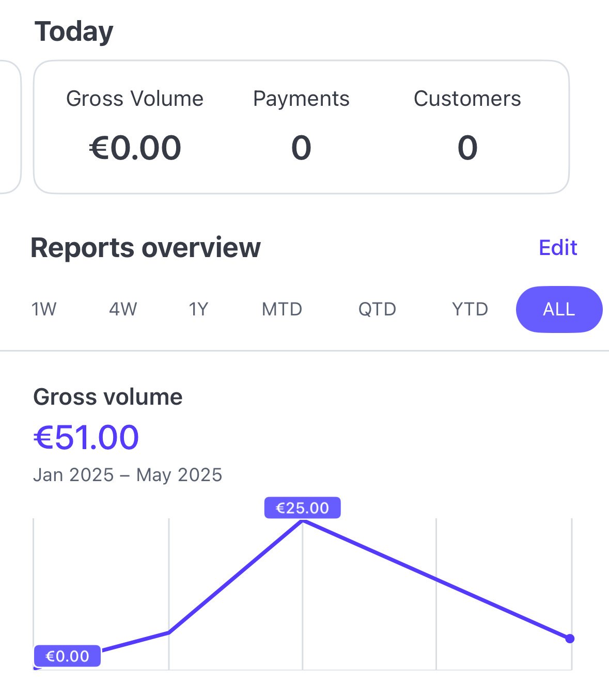The width and height of the screenshot is (609, 700).
Task: Open today's Payments count
Action: tap(301, 148)
